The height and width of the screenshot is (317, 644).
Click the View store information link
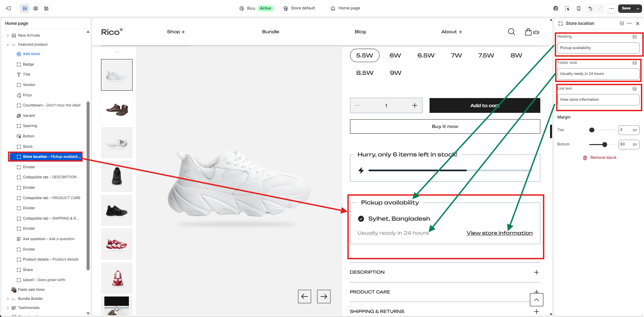pyautogui.click(x=499, y=233)
